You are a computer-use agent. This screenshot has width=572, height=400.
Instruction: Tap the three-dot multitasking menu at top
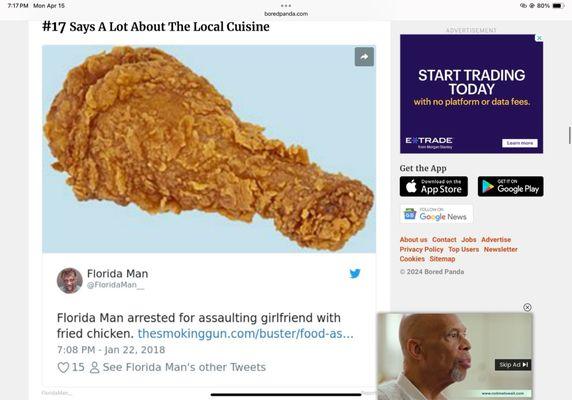pyautogui.click(x=286, y=6)
